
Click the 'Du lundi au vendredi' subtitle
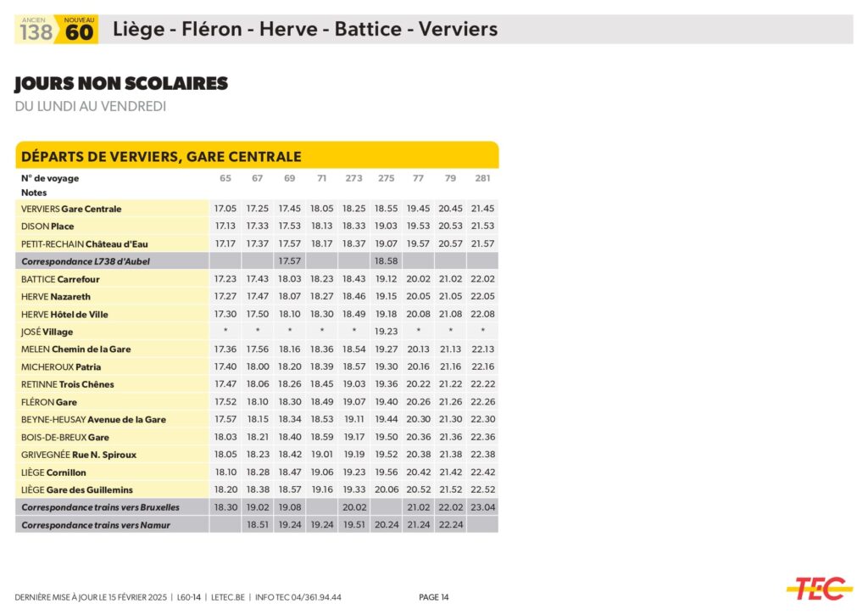coord(90,106)
